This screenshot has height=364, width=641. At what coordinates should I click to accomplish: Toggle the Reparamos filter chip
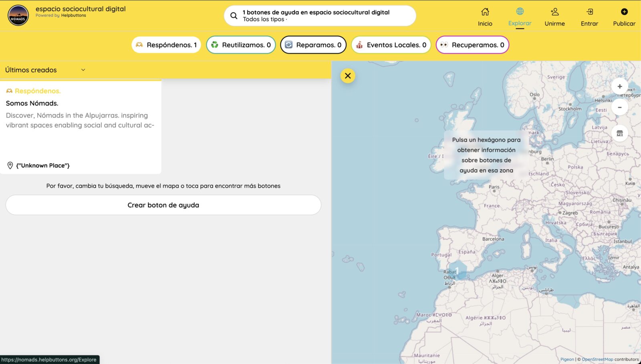(313, 45)
